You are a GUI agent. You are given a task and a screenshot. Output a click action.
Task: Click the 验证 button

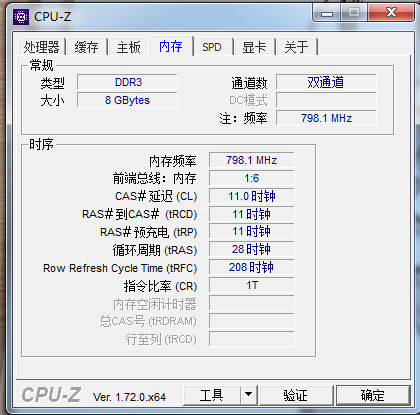pyautogui.click(x=296, y=395)
